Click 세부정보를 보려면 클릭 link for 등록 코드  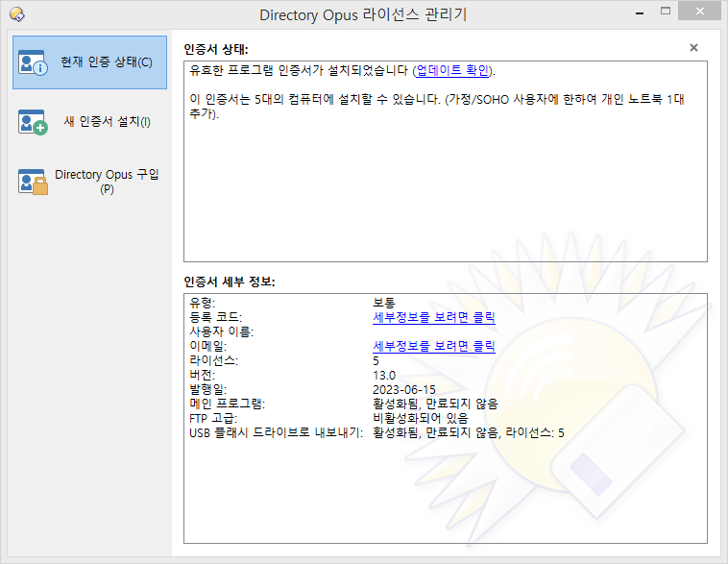[x=434, y=317]
